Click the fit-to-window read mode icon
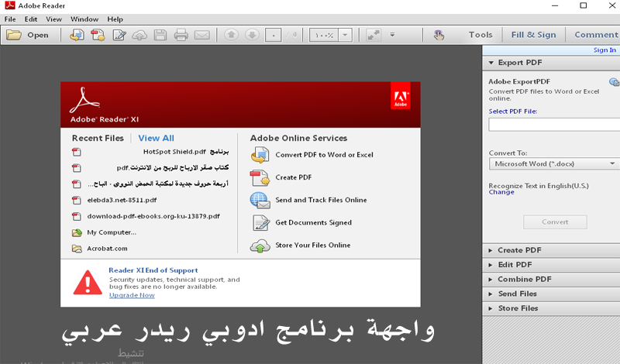 click(x=374, y=35)
